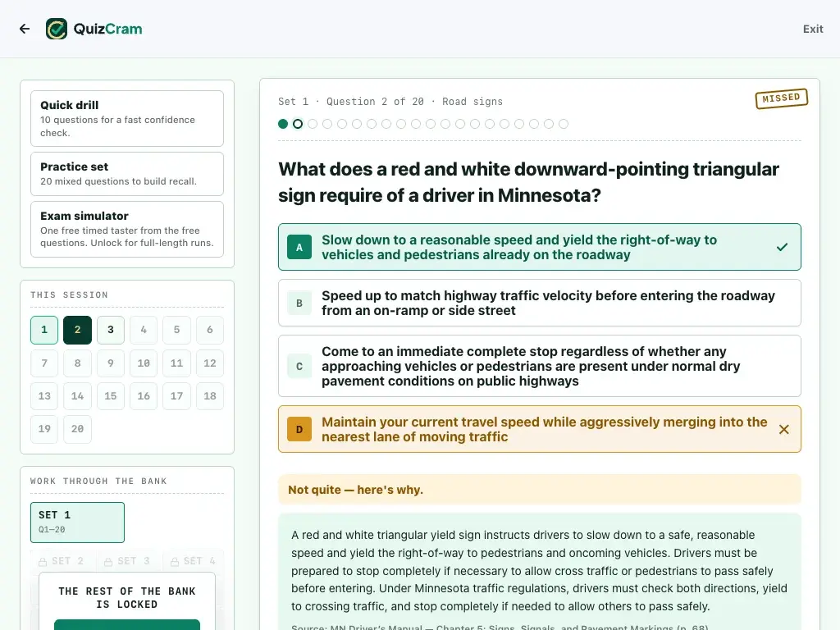The height and width of the screenshot is (630, 840).
Task: Go to session question 17
Action: click(177, 396)
